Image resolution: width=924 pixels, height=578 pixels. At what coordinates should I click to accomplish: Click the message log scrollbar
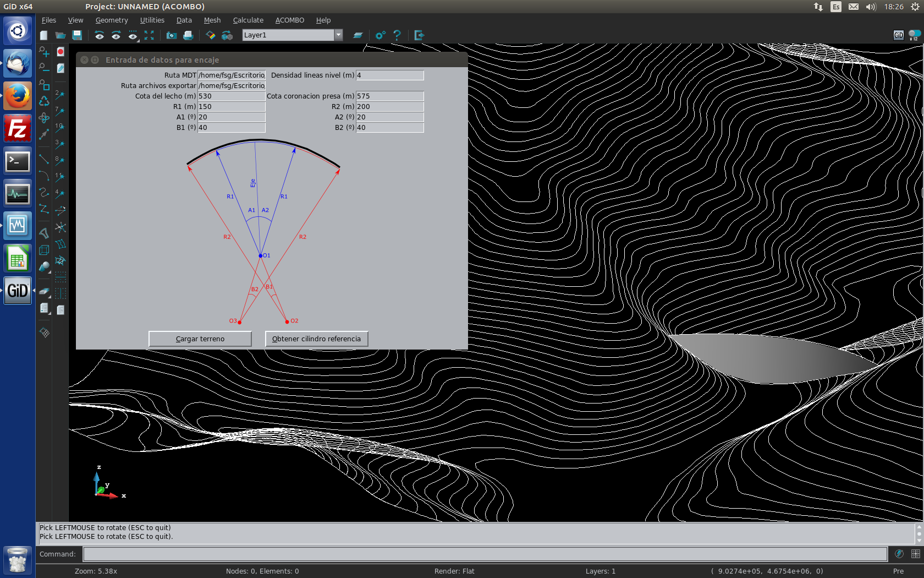click(x=919, y=533)
